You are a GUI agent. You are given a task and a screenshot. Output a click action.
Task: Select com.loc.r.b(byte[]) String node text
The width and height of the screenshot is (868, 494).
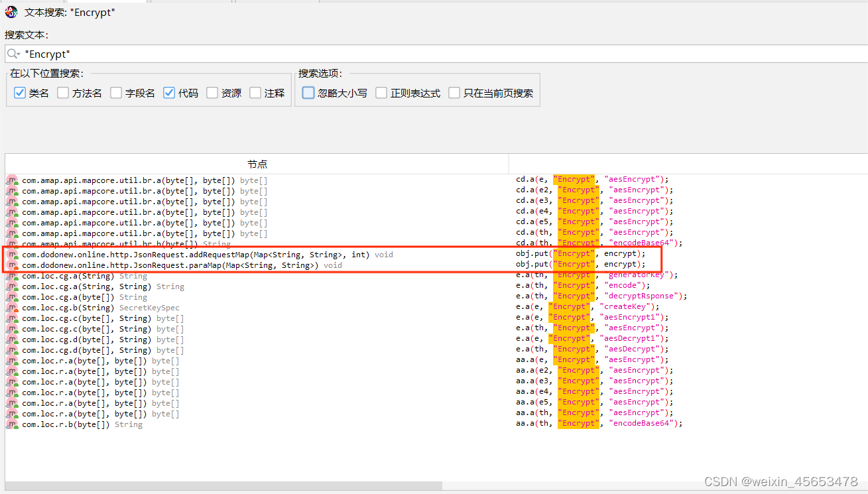pyautogui.click(x=82, y=424)
